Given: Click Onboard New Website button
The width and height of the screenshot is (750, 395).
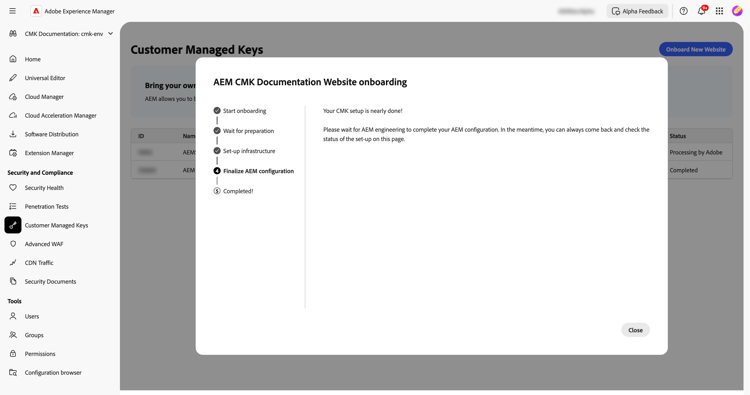Looking at the screenshot, I should pos(695,49).
